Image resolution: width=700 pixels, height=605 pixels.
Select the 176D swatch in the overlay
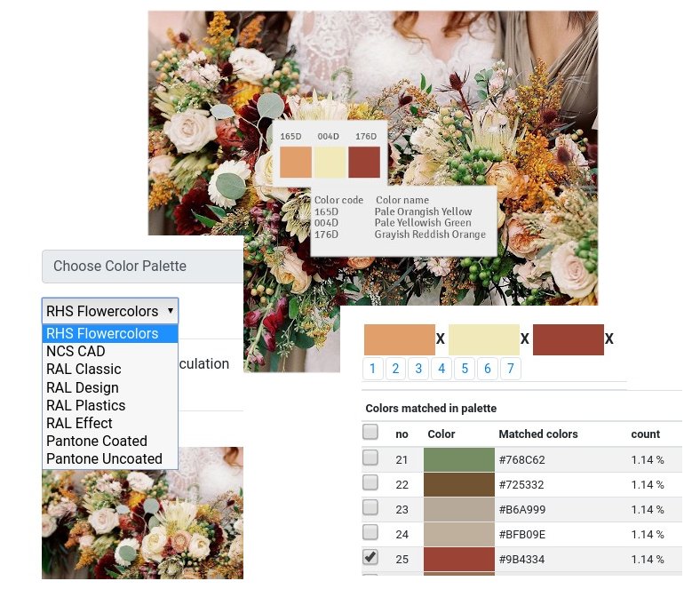pos(364,163)
